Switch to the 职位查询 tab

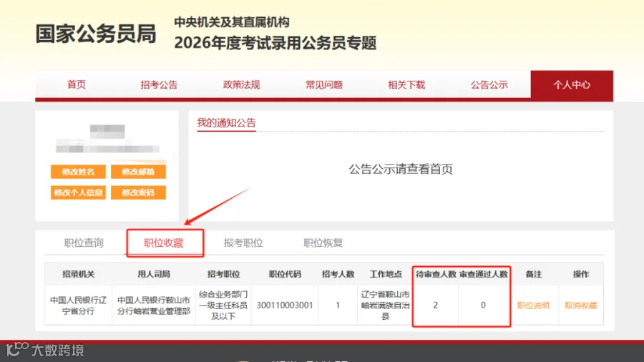click(x=84, y=243)
